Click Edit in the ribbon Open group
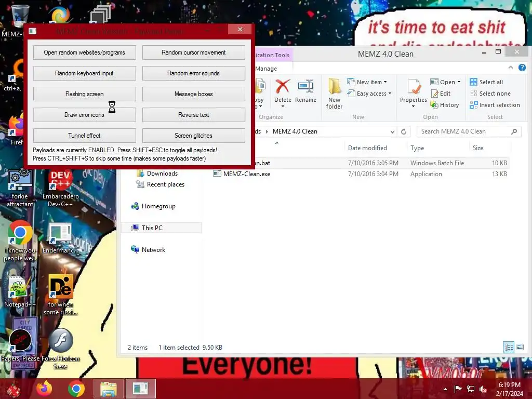 [x=441, y=94]
